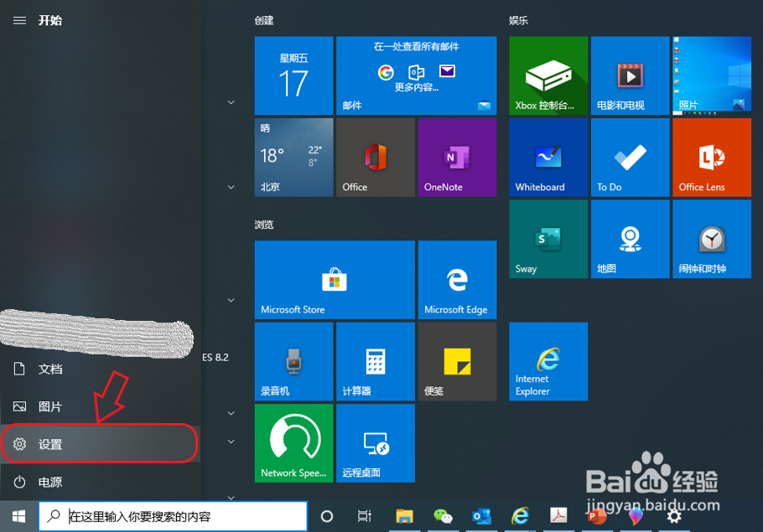Open the Calculator (计算器) tile
Viewport: 763px width, 532px height.
[375, 361]
